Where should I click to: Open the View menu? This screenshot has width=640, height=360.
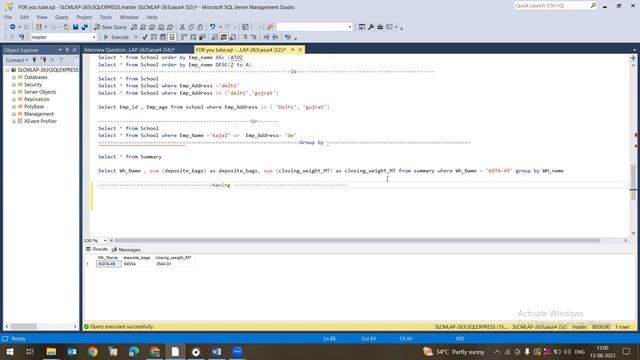42,17
